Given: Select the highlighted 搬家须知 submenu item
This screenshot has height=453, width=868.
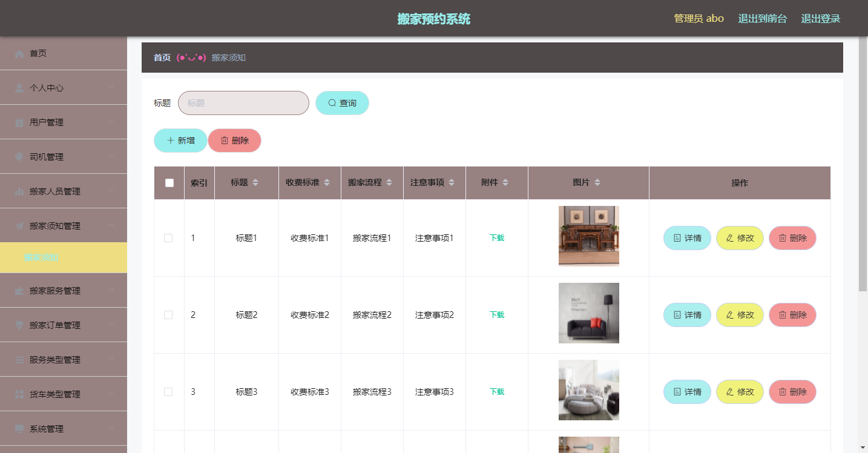Looking at the screenshot, I should 64,258.
